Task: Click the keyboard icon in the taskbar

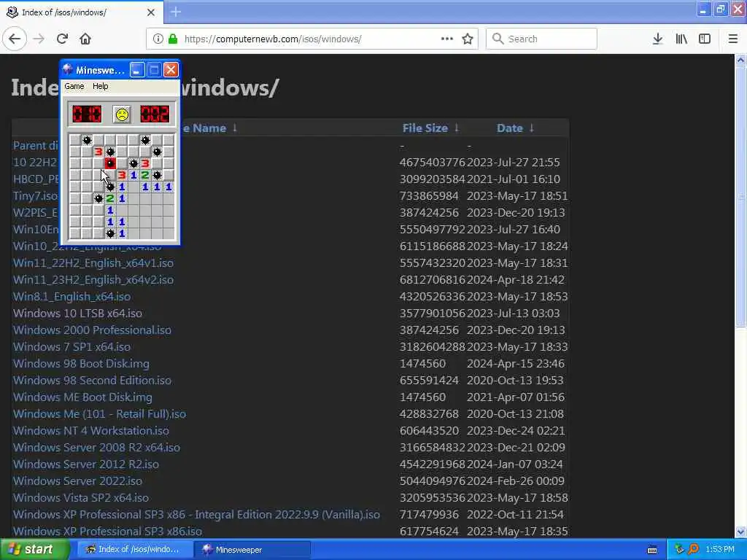Action: [652, 550]
